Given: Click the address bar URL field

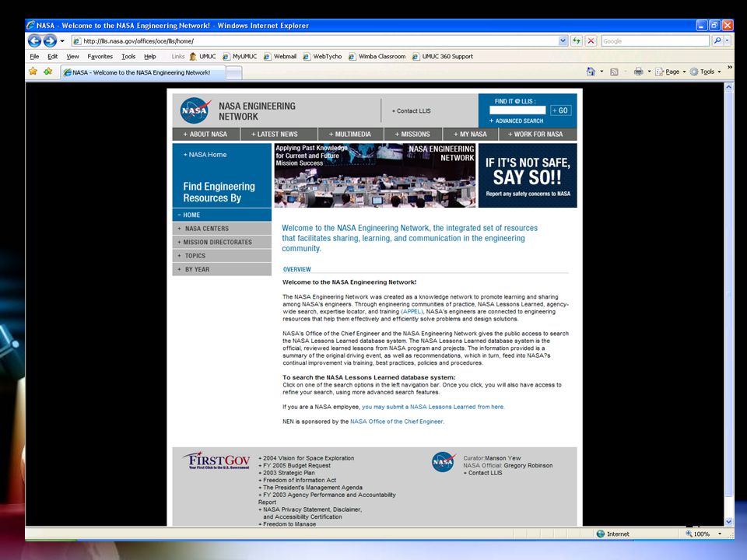Looking at the screenshot, I should [314, 41].
